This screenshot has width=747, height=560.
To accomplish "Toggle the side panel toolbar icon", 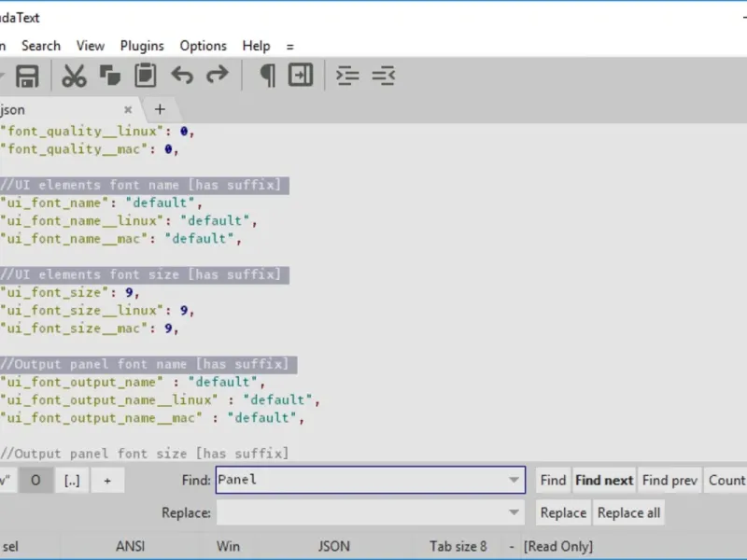I will pos(301,76).
